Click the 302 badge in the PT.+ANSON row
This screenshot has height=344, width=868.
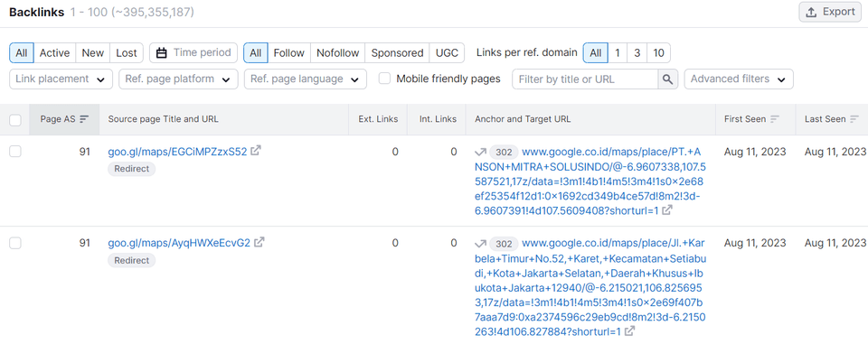tap(504, 152)
